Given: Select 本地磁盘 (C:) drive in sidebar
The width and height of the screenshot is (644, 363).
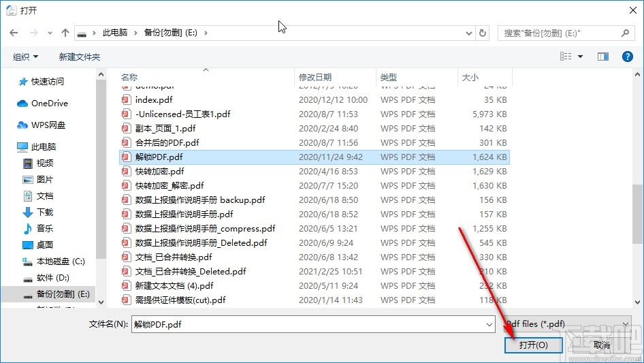Looking at the screenshot, I should tap(54, 261).
